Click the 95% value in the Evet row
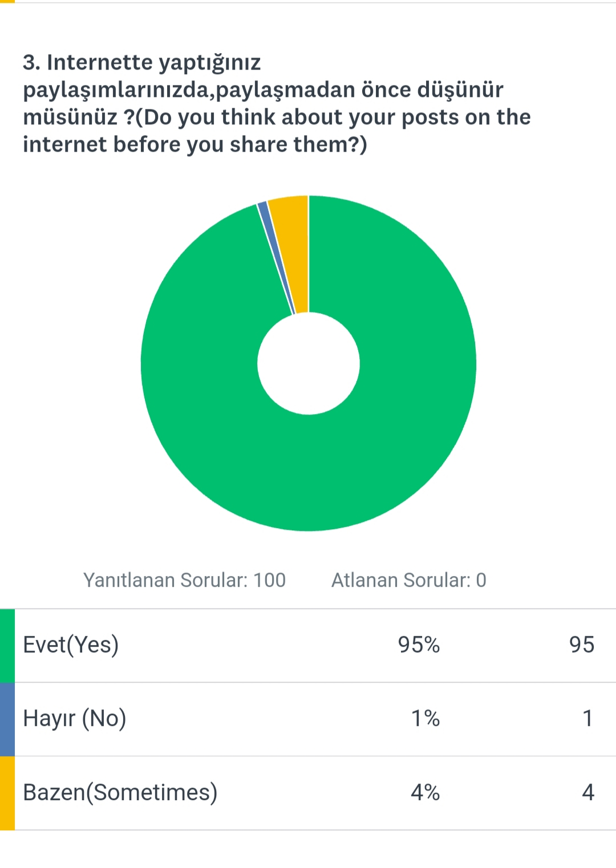The image size is (616, 868). click(419, 645)
